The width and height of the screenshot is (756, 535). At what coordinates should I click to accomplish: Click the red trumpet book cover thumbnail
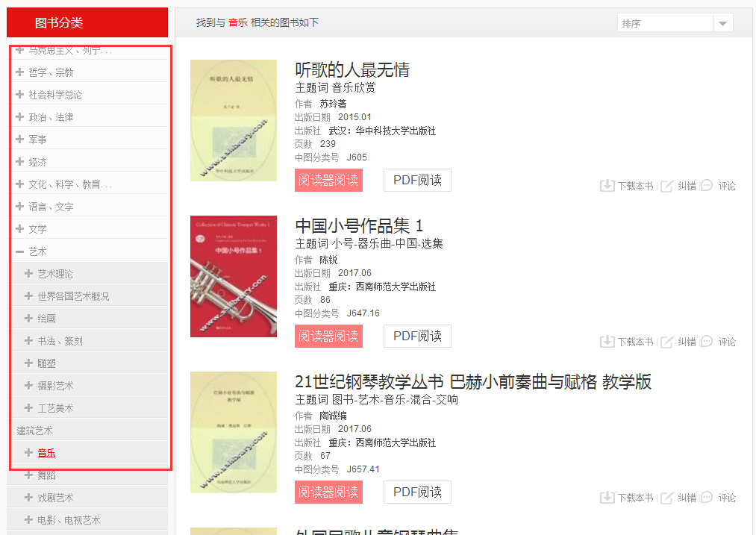pyautogui.click(x=233, y=276)
